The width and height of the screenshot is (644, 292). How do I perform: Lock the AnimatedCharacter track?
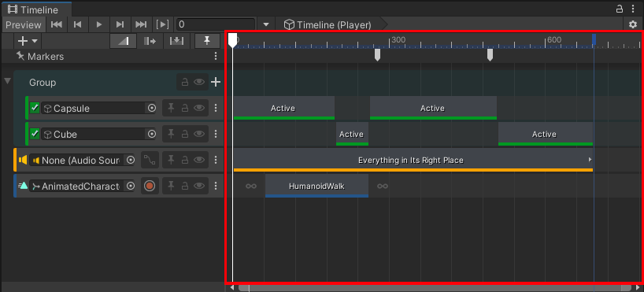[185, 186]
